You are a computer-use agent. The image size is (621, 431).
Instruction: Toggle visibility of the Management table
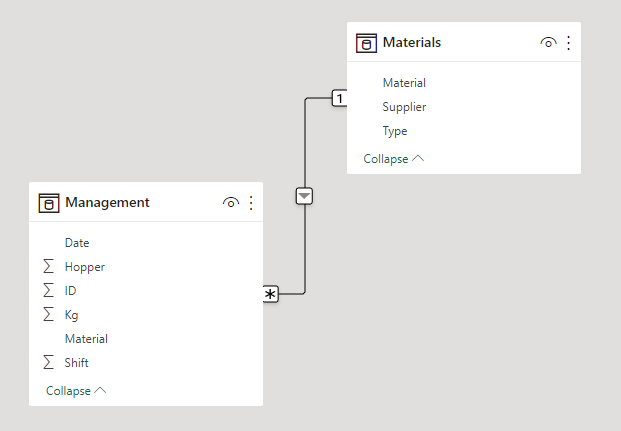click(230, 203)
